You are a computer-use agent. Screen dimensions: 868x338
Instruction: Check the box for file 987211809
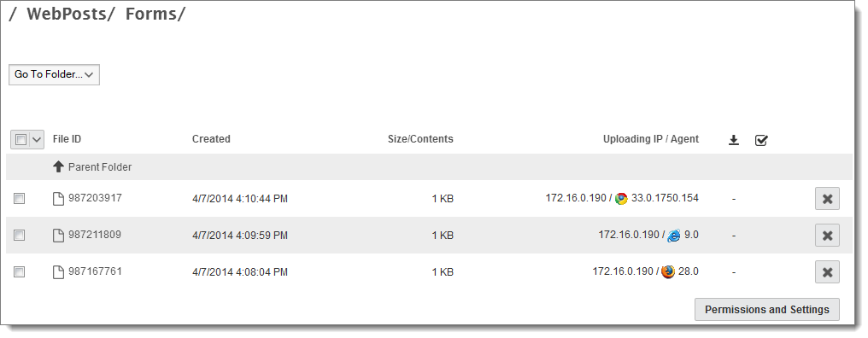click(x=20, y=235)
